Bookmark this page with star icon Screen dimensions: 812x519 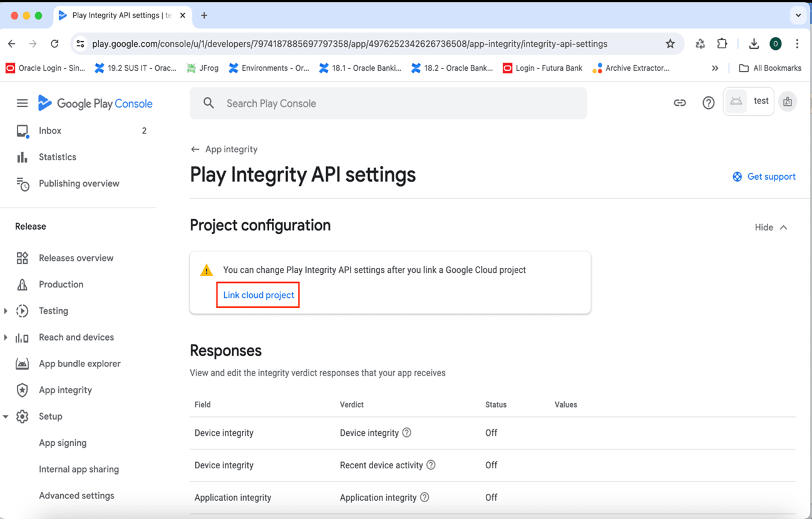[x=670, y=44]
